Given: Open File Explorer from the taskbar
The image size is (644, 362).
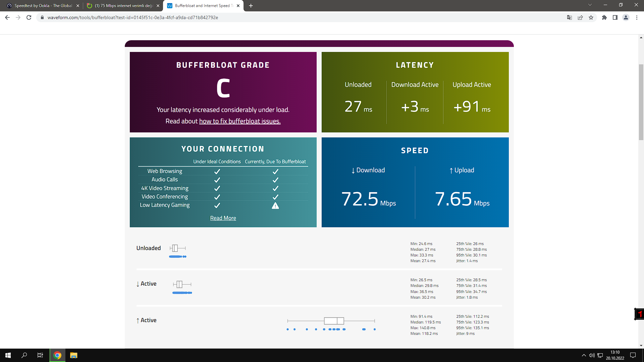Looking at the screenshot, I should pos(73,355).
